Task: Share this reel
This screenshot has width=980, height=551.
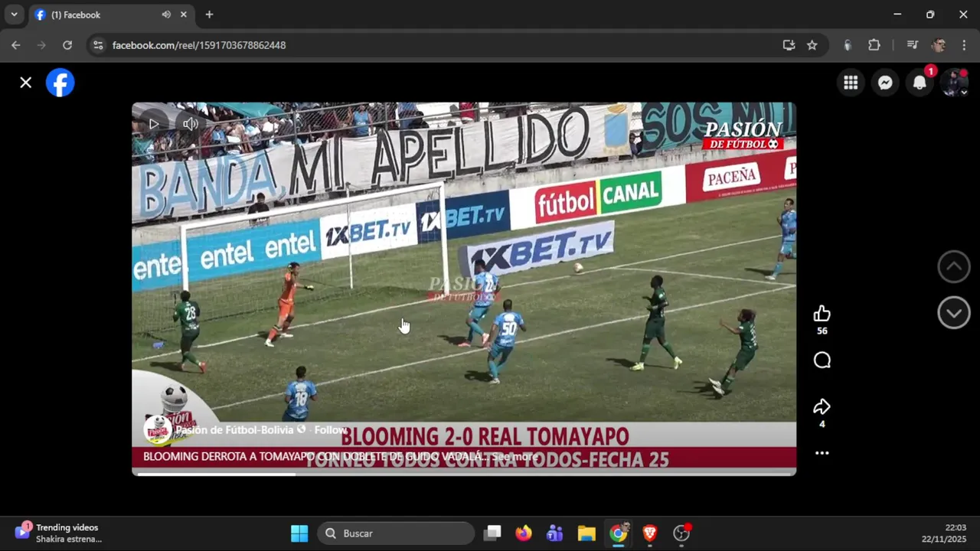Action: [x=822, y=406]
